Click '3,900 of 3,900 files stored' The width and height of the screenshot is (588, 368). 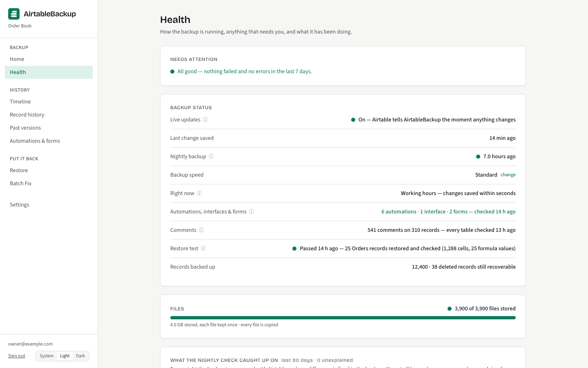coord(485,309)
